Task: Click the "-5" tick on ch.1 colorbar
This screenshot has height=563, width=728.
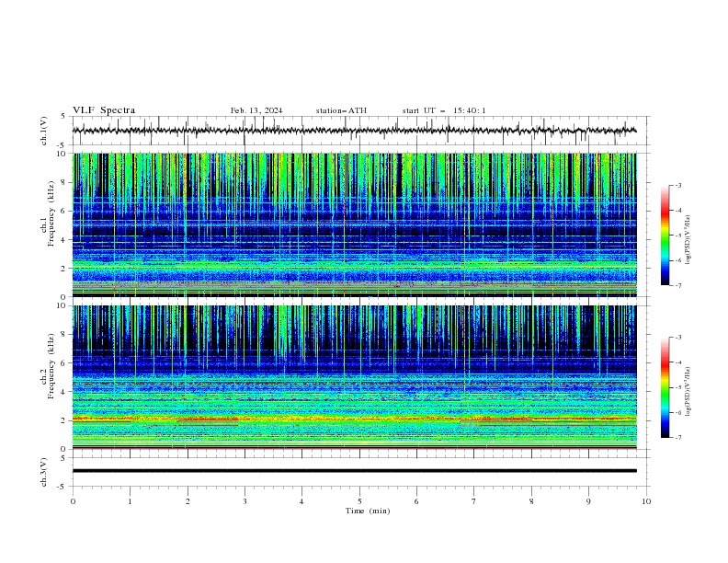Action: (677, 236)
